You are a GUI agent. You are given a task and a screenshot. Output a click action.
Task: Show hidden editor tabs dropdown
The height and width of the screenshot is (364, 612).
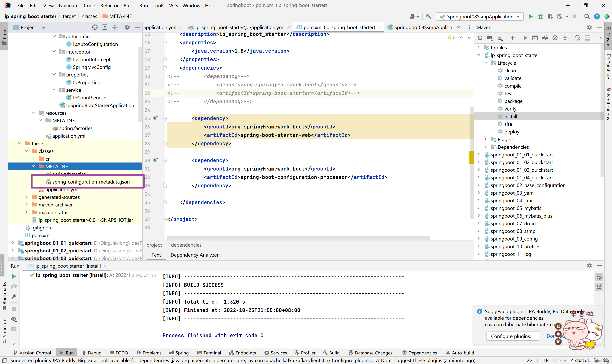(x=459, y=27)
